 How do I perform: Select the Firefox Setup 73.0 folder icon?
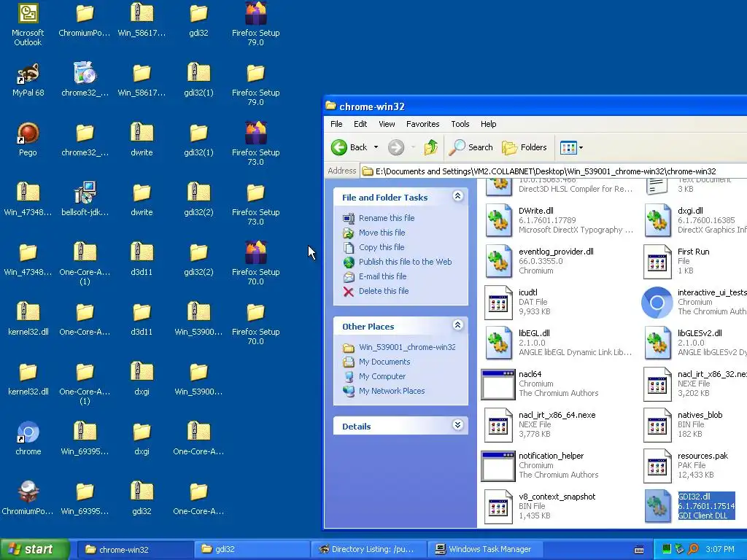(x=255, y=203)
